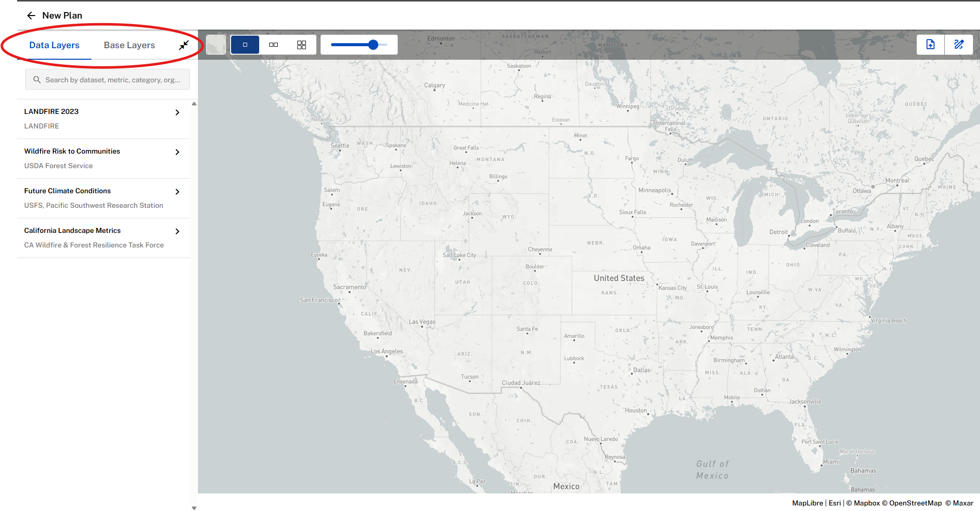Open the OpenStreetMap attribution link
Image resolution: width=980 pixels, height=511 pixels.
tap(915, 503)
